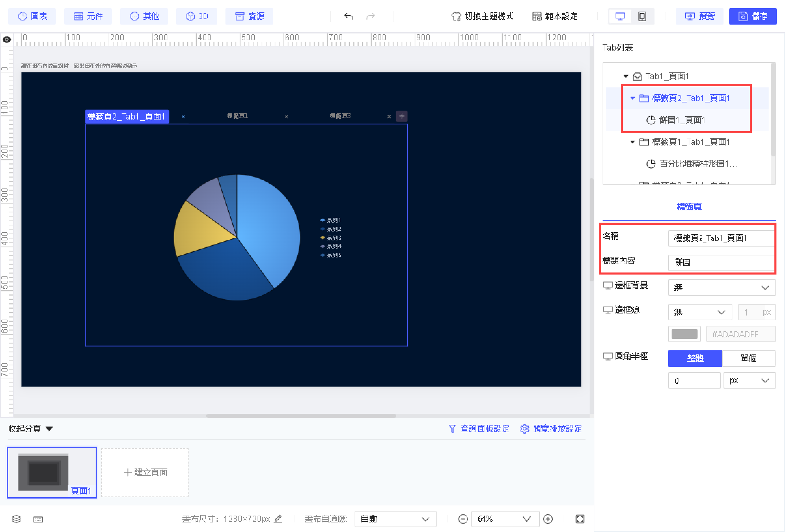Click the redo arrow icon

pos(371,16)
